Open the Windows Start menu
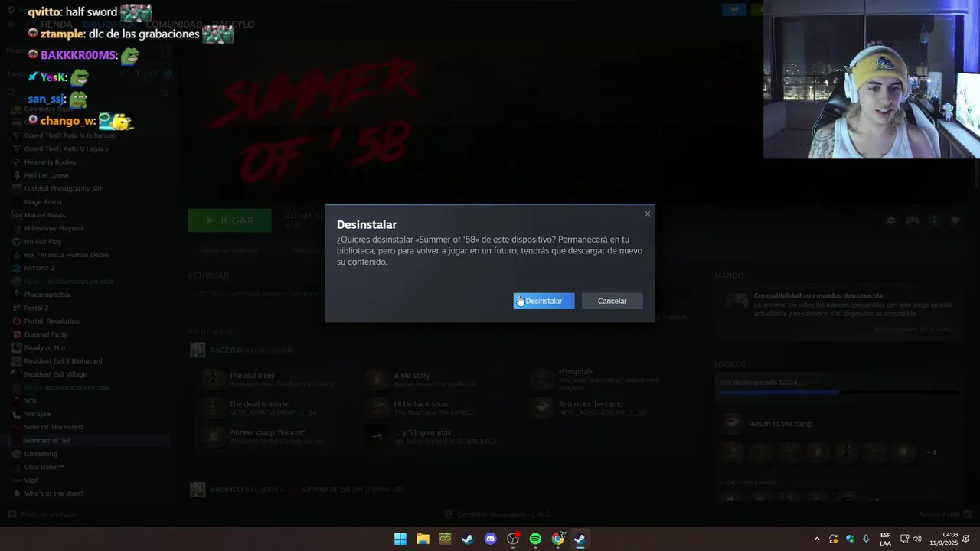The image size is (980, 551). click(x=400, y=539)
